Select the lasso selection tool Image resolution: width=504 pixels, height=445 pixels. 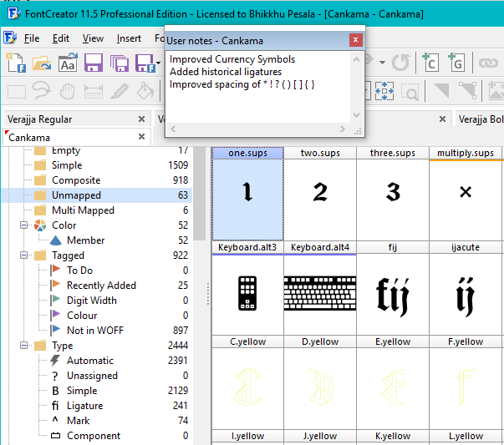[42, 90]
